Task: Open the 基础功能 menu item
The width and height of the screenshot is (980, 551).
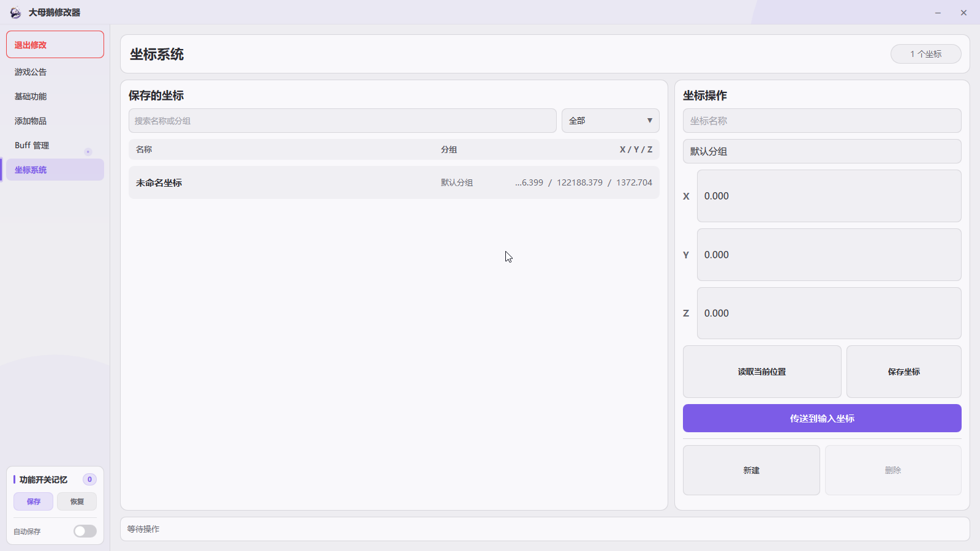Action: (55, 96)
